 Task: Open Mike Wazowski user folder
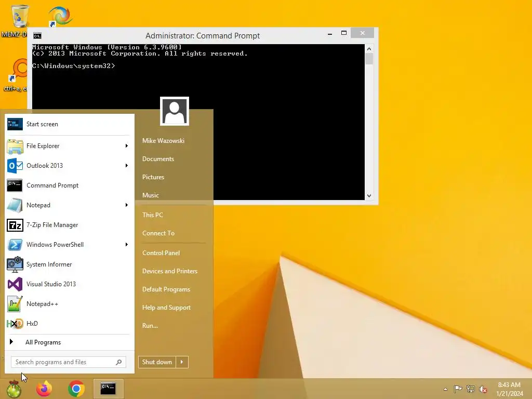(163, 140)
